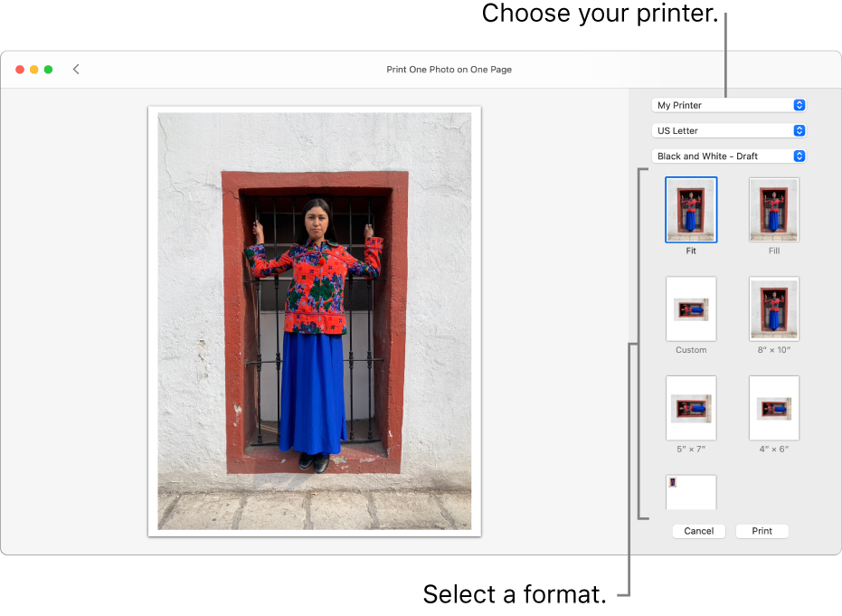Select the Fit print format thumbnail
Viewport: 842px width, 616px height.
(x=691, y=209)
